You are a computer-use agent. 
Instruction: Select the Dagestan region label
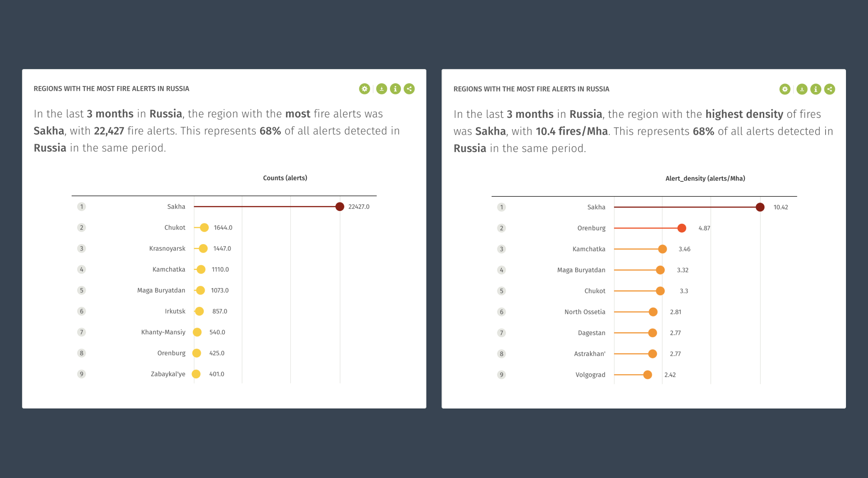coord(592,333)
